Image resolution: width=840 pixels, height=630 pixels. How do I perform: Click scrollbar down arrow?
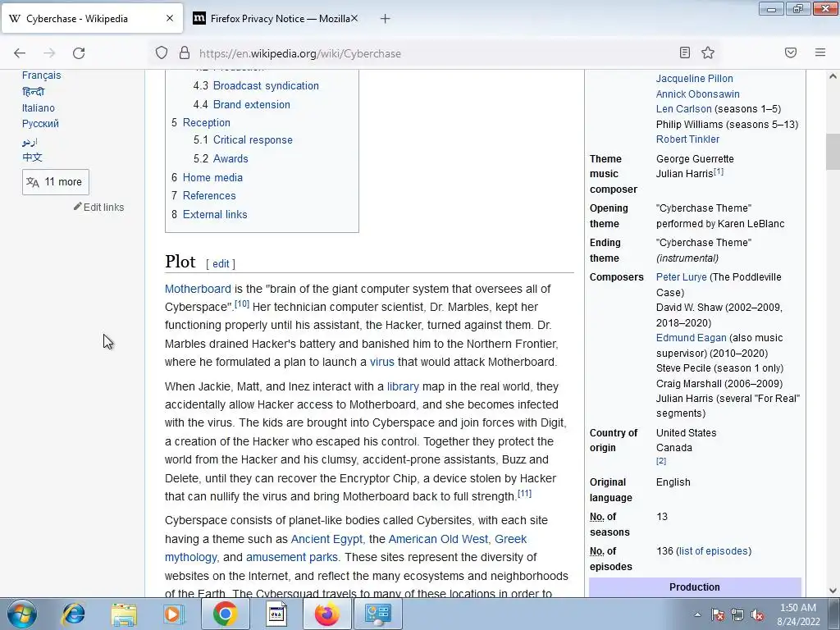833,591
